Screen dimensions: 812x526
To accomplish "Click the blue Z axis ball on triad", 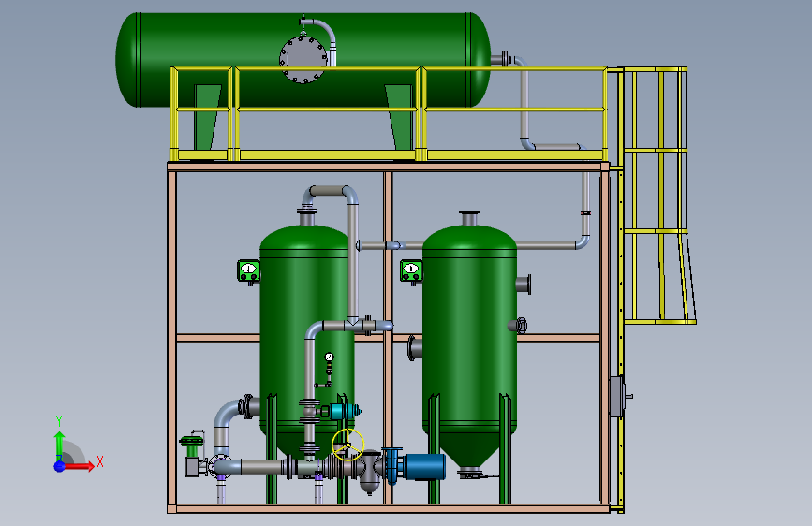I will tap(60, 466).
